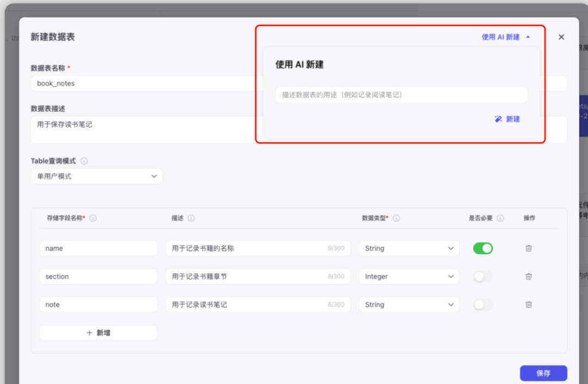The height and width of the screenshot is (384, 588).
Task: Click the 使用 AI 新建 link text
Action: [x=501, y=36]
